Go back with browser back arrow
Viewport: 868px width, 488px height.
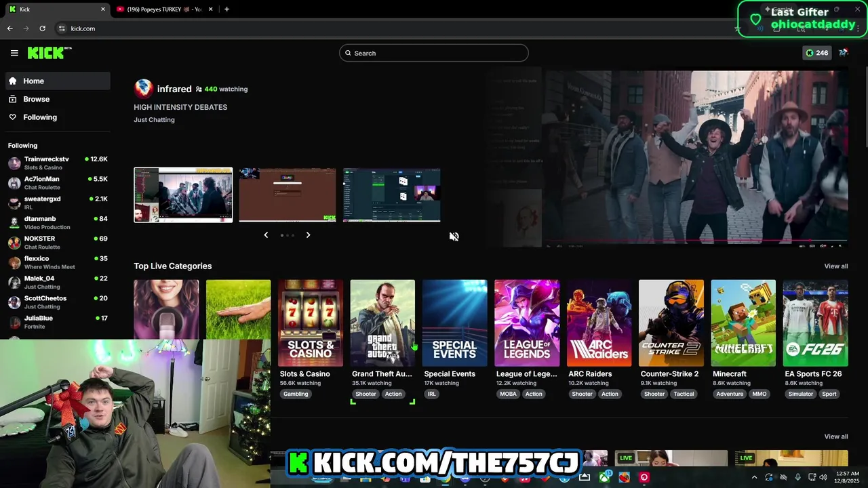coord(9,28)
